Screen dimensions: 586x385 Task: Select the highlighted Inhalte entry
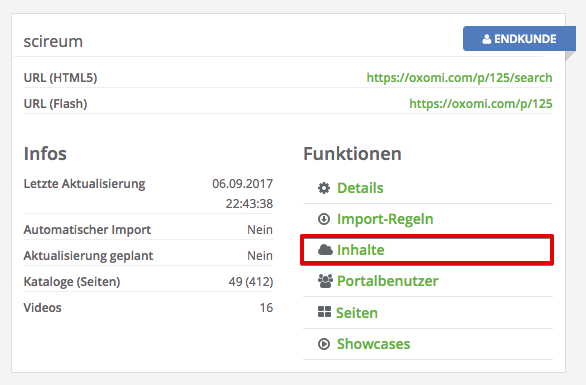(427, 250)
